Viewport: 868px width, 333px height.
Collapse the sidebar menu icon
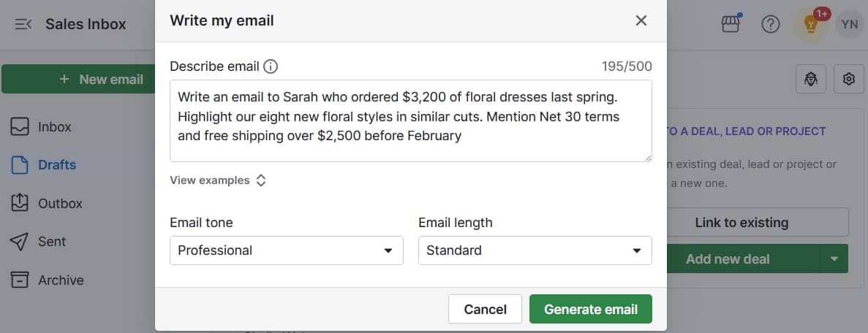pos(23,24)
